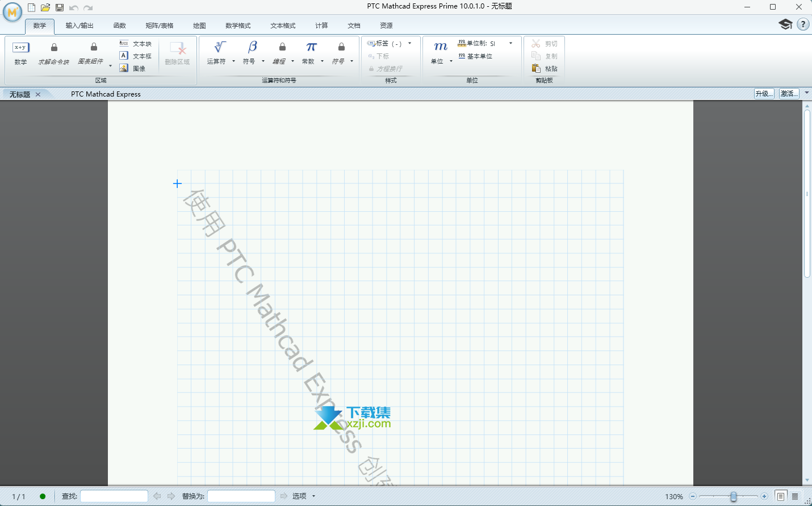Switch to the 函数 ribbon tab
The width and height of the screenshot is (812, 506).
(120, 26)
